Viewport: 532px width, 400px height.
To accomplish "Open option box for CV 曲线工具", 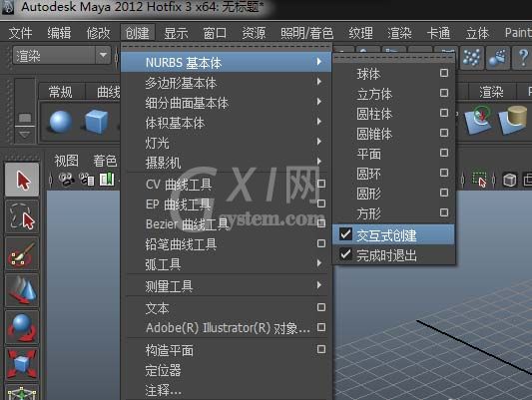I will click(321, 184).
